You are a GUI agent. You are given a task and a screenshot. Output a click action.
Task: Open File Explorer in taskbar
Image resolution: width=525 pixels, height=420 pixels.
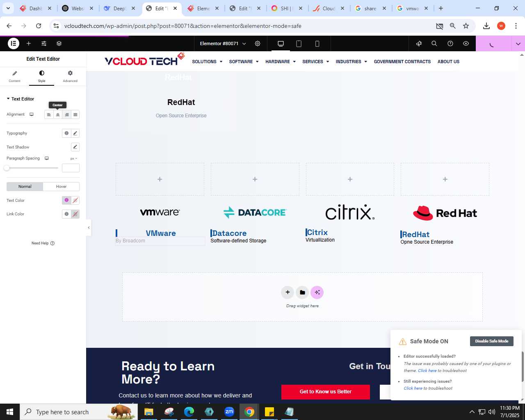click(x=148, y=412)
